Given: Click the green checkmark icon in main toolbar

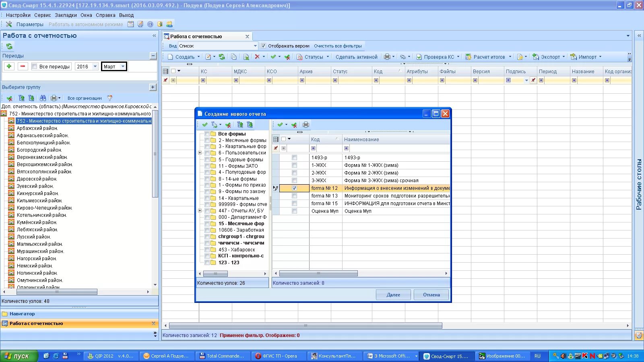Looking at the screenshot, I should pos(273,57).
